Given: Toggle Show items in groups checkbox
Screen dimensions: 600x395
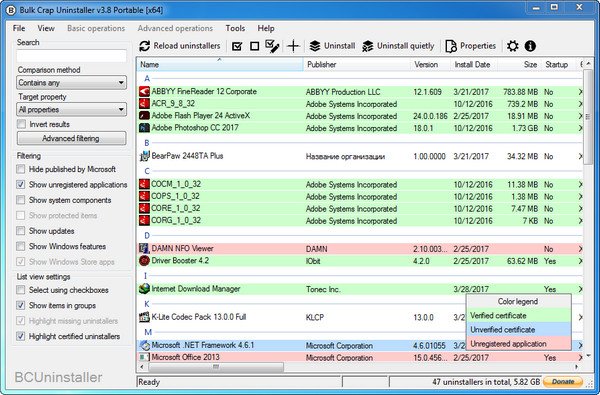Looking at the screenshot, I should [21, 305].
